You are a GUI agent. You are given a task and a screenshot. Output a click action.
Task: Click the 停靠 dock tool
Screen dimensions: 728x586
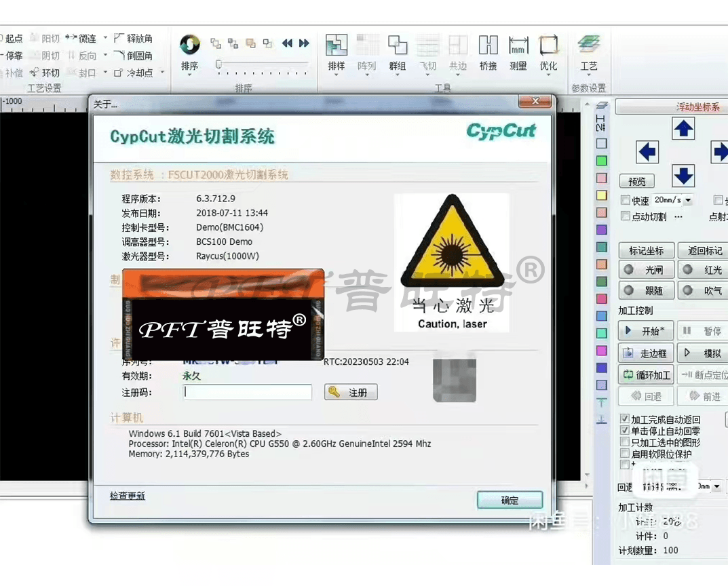tap(11, 56)
